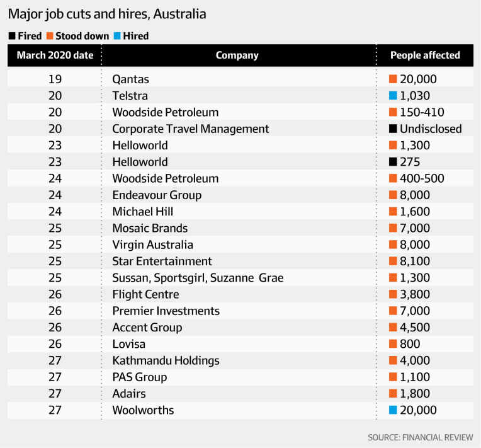
Task: Click the blue square beside Woolworths' 20,000
Action: coord(393,410)
